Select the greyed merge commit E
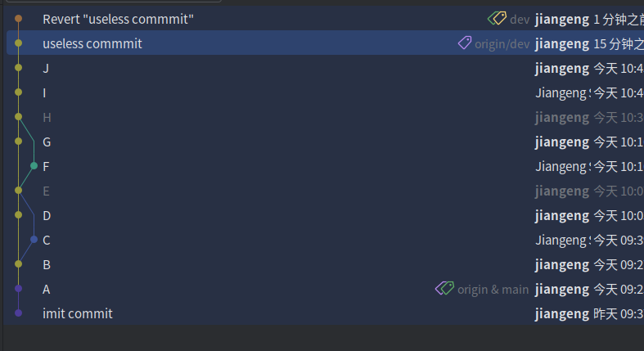644x351 pixels. pos(326,191)
